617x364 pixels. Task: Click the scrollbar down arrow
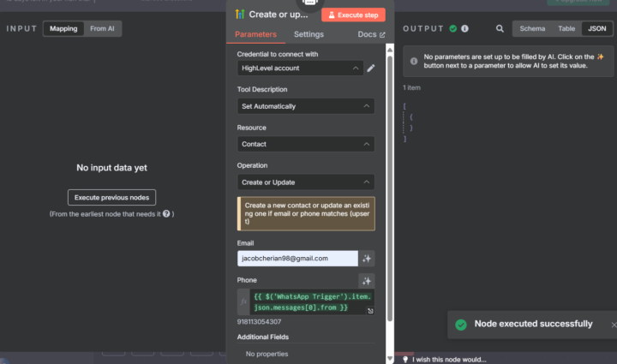390,359
